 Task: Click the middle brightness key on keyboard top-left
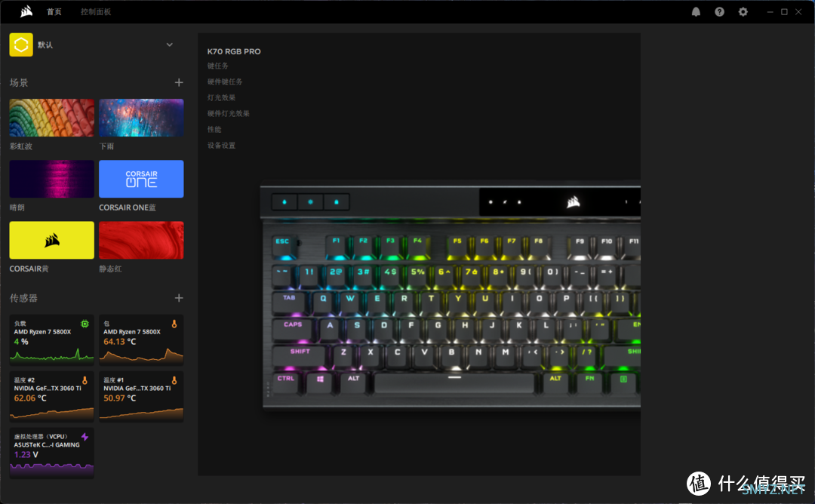click(x=310, y=202)
